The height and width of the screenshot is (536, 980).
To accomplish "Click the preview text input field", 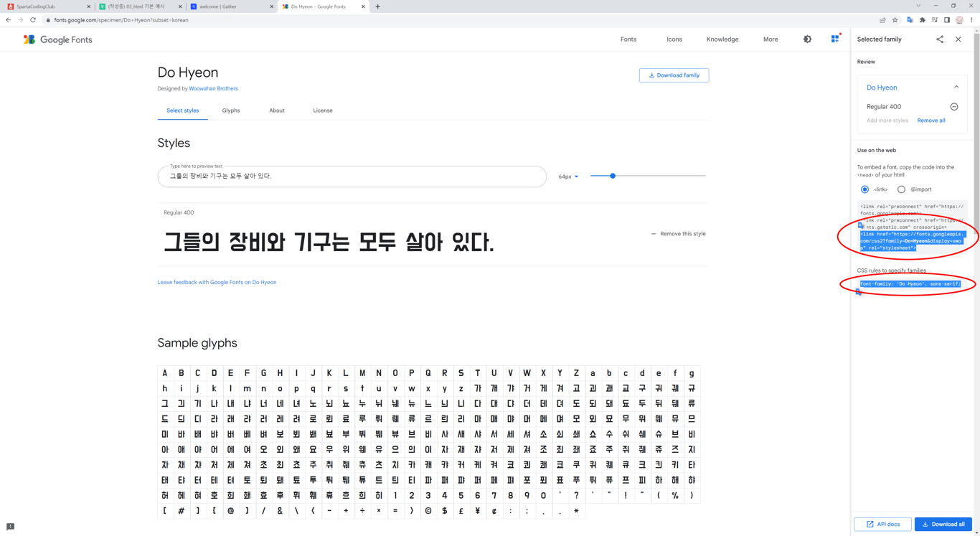I will tap(352, 177).
